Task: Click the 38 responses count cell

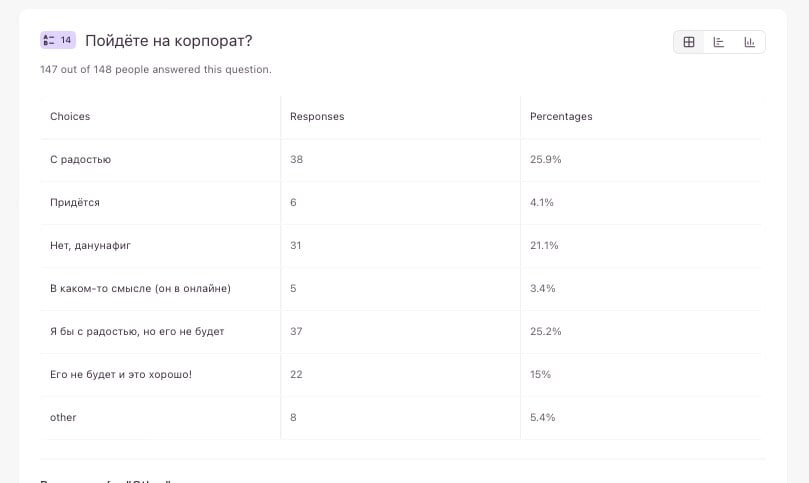Action: [296, 160]
